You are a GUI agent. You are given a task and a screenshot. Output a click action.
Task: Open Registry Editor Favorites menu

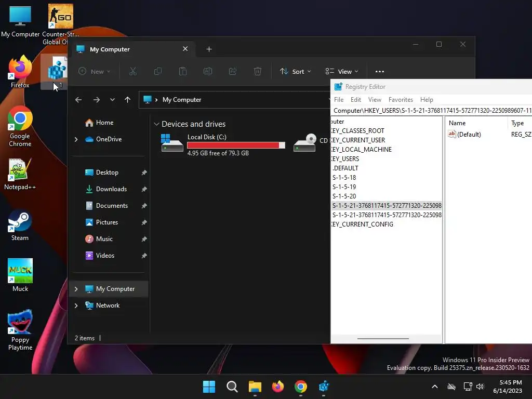401,100
